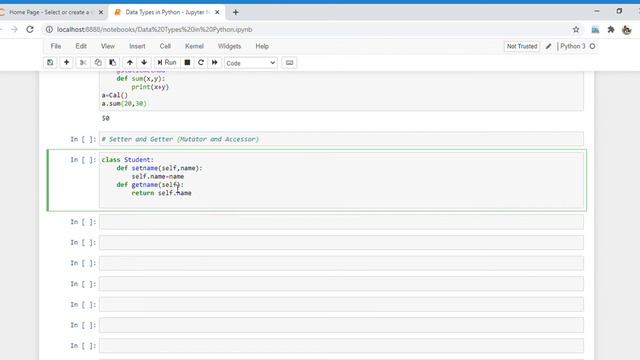Go forward in browser history

(14, 29)
